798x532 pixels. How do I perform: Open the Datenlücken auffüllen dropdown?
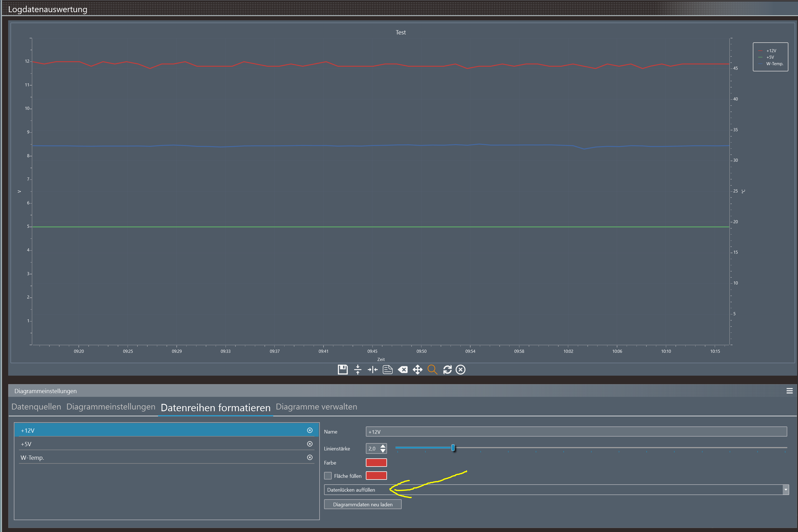786,490
